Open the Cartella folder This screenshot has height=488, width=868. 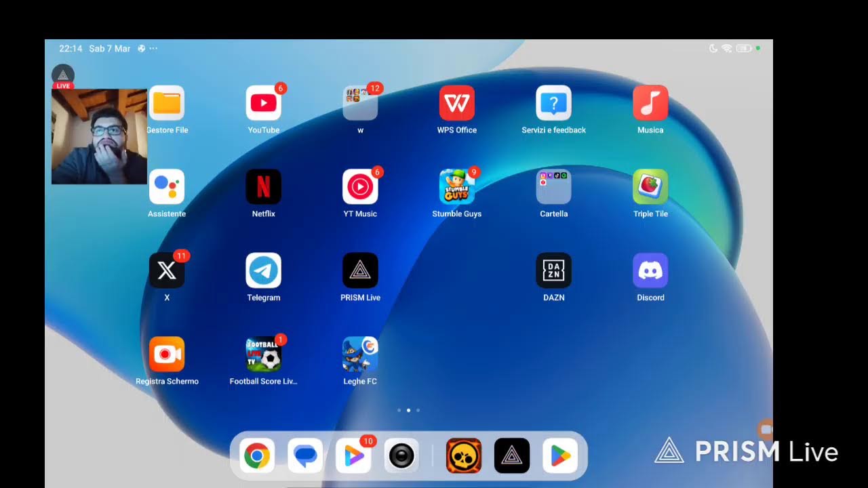(x=554, y=186)
